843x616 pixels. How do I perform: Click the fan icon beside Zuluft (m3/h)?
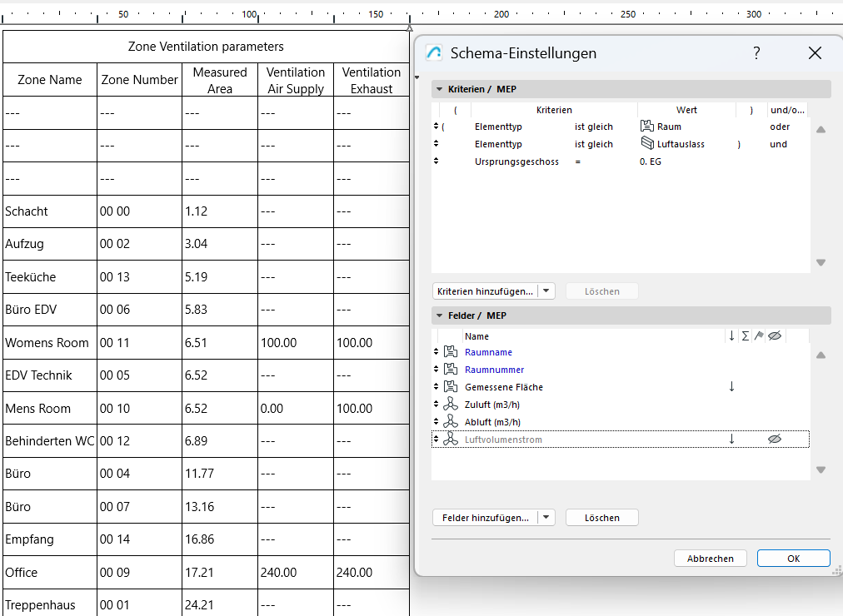coord(450,405)
